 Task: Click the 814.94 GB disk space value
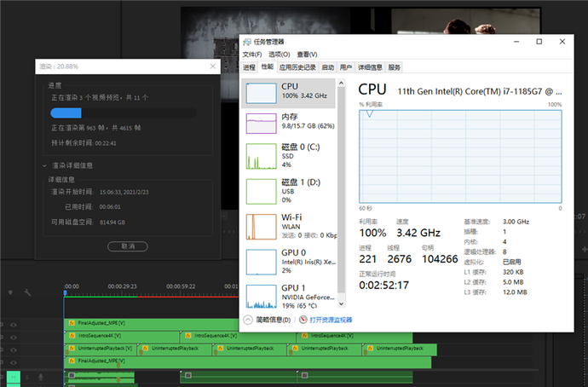point(112,222)
